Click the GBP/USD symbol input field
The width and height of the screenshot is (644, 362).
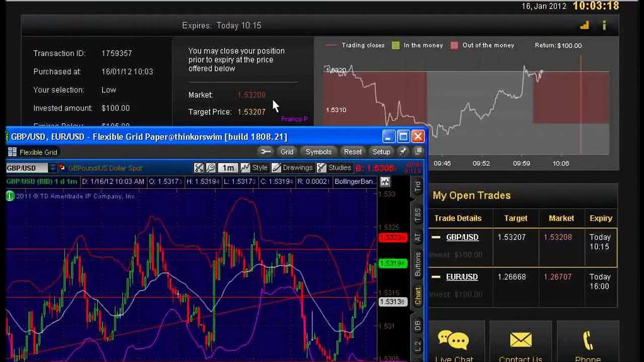(27, 168)
